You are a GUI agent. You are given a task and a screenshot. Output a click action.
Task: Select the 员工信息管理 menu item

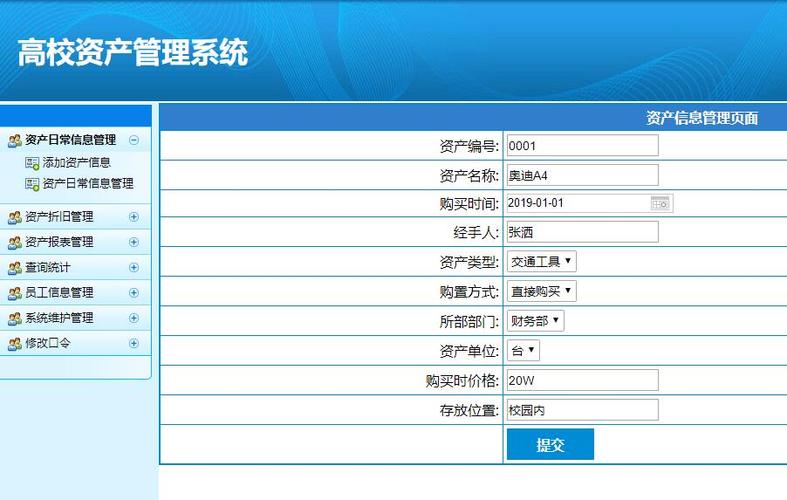59,293
